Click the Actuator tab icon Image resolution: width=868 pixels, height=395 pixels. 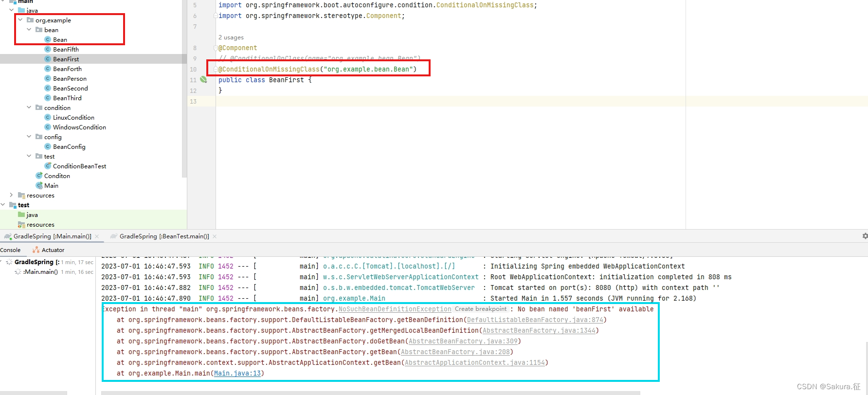tap(36, 250)
